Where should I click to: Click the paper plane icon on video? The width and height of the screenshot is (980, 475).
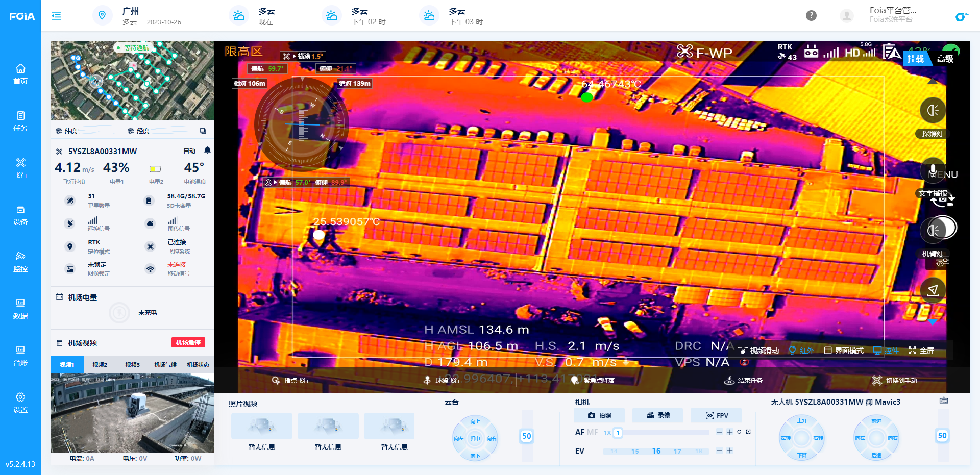933,290
